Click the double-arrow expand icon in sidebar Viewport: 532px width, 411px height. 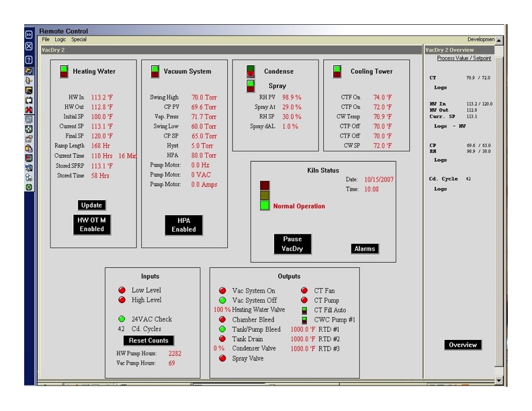click(29, 34)
